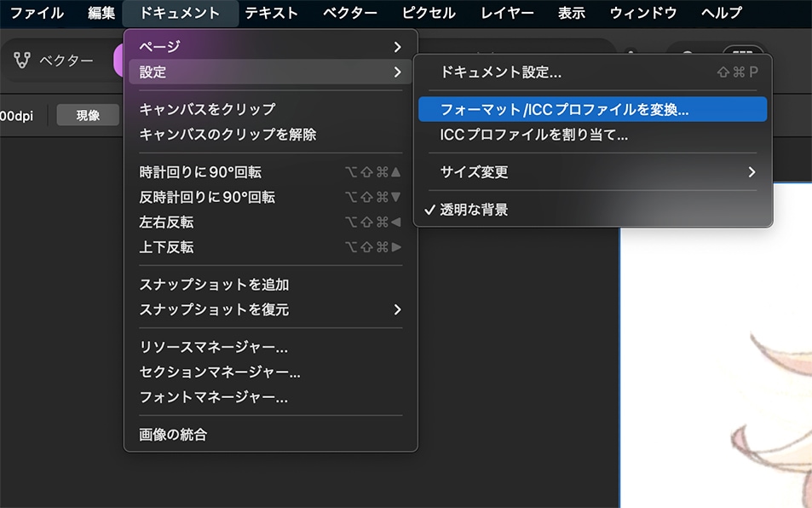The width and height of the screenshot is (812, 508).
Task: Open the ファイル menu
Action: [x=37, y=13]
